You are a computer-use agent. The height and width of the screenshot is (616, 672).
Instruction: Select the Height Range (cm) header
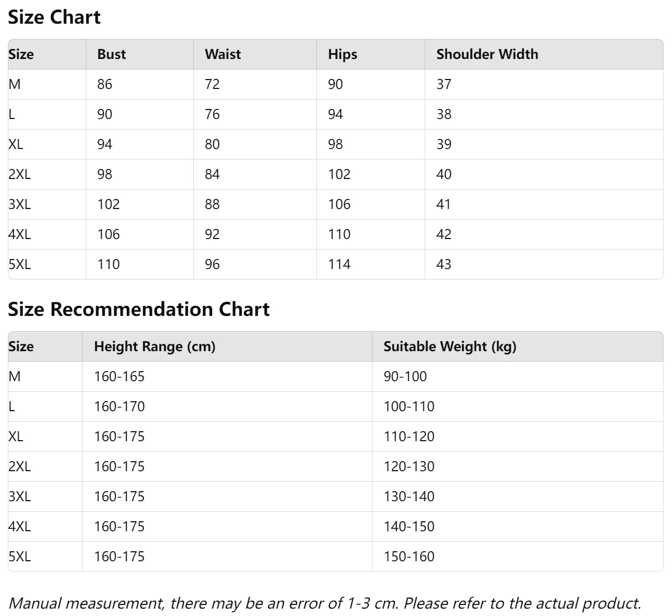pyautogui.click(x=155, y=346)
